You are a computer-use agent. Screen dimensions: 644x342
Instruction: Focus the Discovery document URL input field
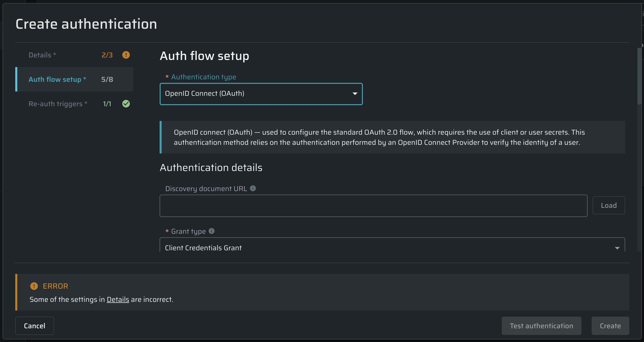coord(373,206)
